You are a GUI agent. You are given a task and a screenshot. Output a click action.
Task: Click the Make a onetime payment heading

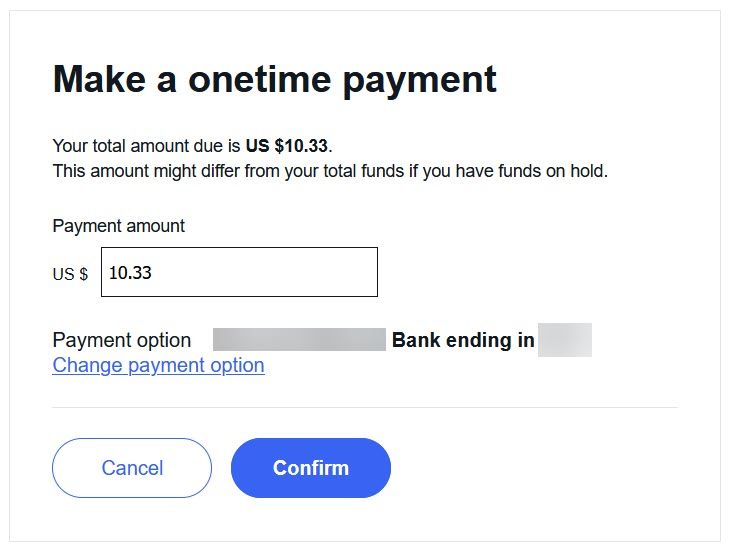[274, 79]
